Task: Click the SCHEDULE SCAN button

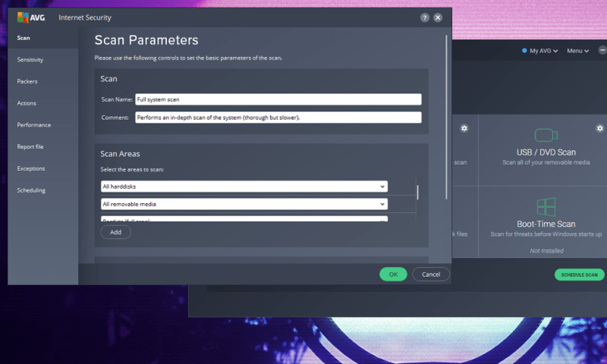Action: 579,275
